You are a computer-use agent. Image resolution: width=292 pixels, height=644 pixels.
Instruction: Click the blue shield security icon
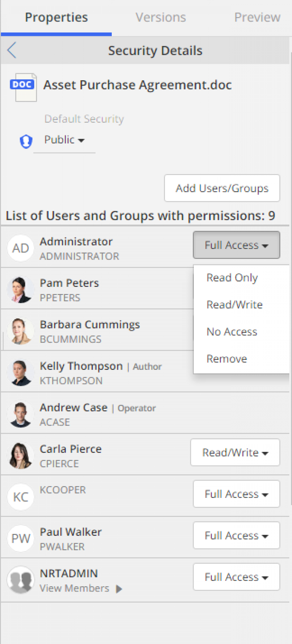tap(26, 141)
